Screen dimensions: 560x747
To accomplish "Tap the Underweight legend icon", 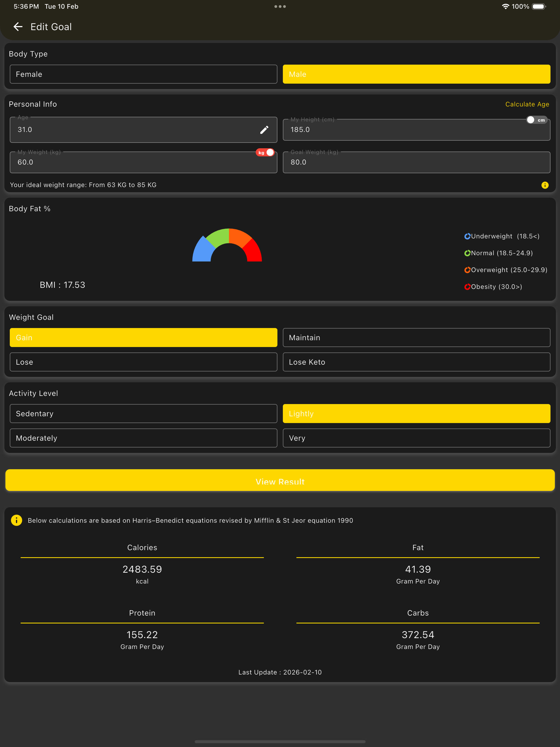I will point(467,236).
